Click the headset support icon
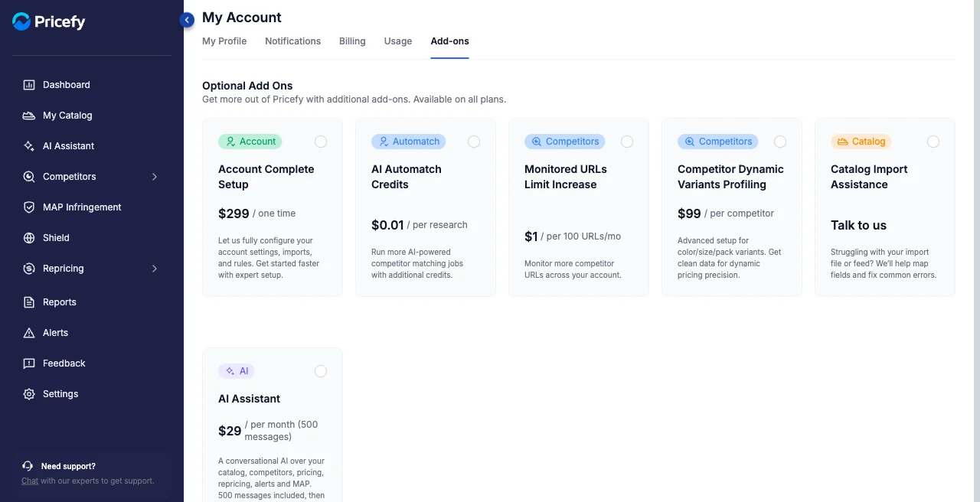 coord(28,466)
